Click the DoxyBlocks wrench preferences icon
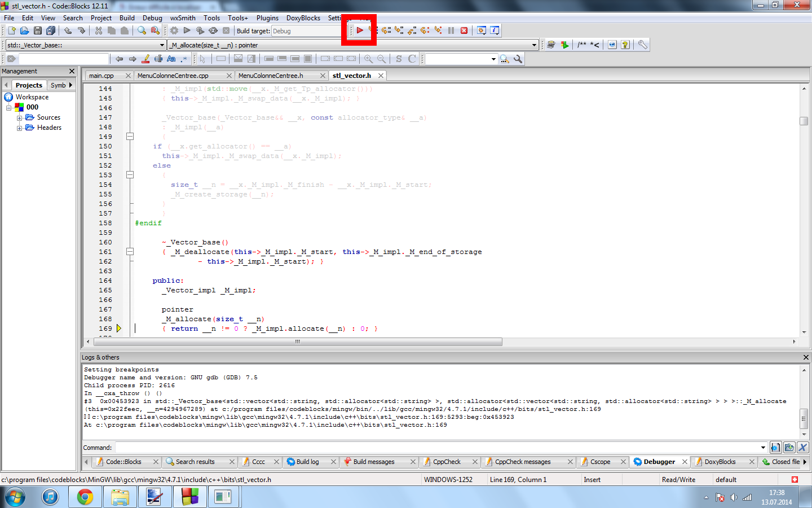The height and width of the screenshot is (508, 812). point(642,45)
